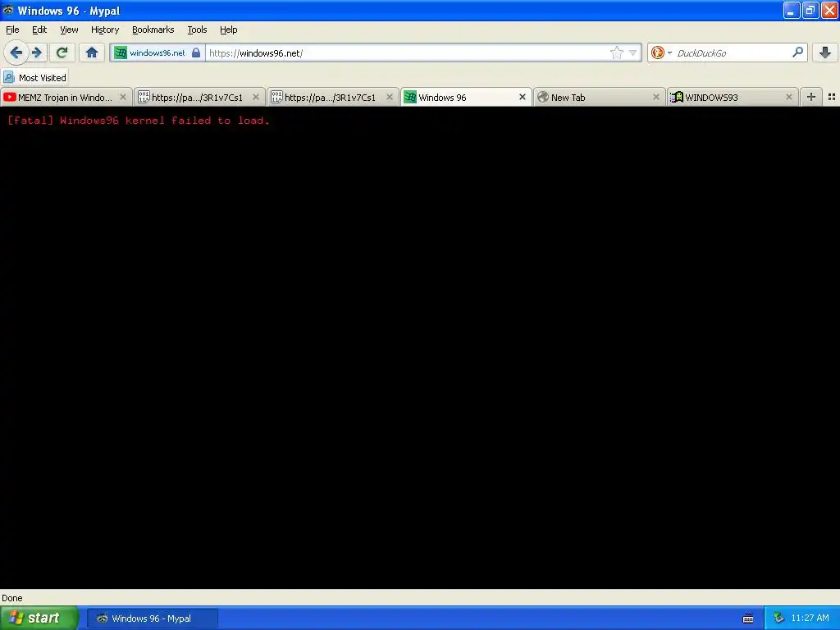The width and height of the screenshot is (840, 630).
Task: Open the View menu
Action: tap(69, 30)
